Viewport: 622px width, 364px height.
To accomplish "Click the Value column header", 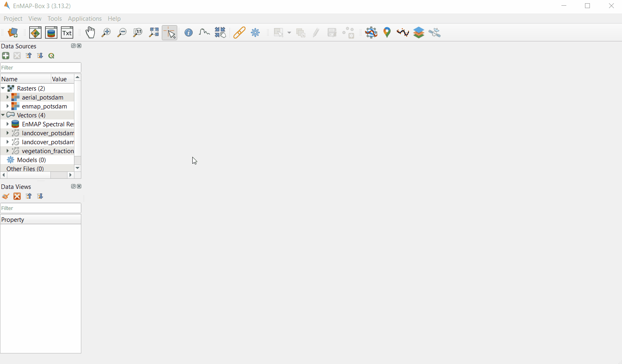I will click(63, 79).
